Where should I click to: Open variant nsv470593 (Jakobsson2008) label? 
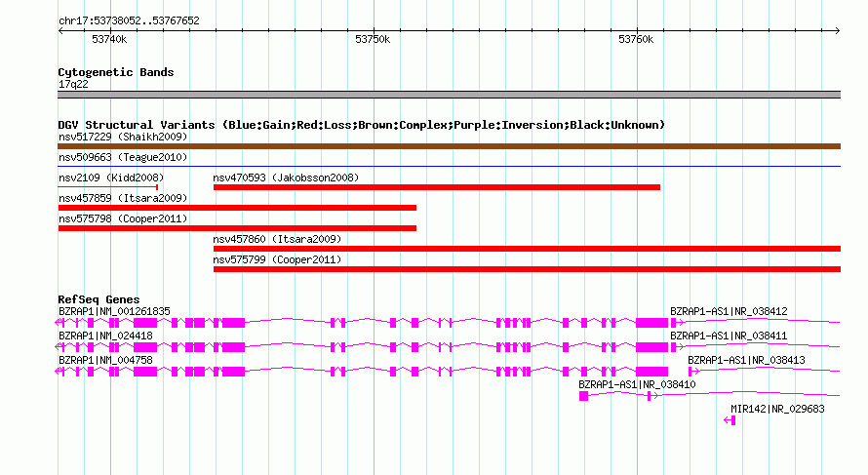286,178
